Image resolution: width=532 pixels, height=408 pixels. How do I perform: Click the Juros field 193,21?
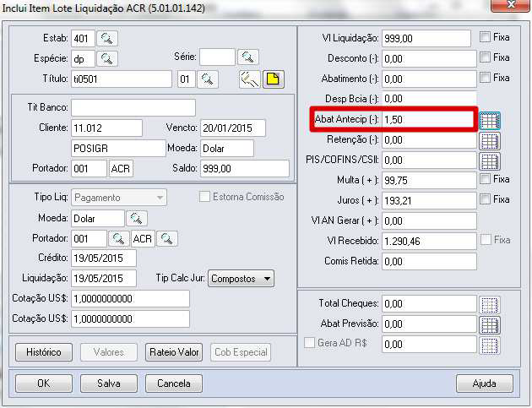pyautogui.click(x=429, y=200)
